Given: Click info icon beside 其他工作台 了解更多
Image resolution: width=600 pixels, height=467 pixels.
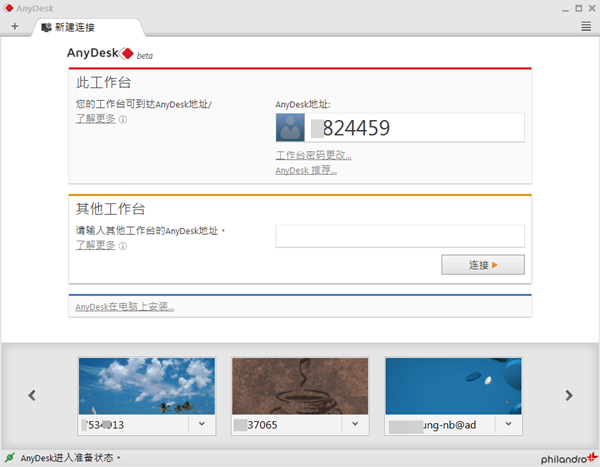Looking at the screenshot, I should [123, 246].
